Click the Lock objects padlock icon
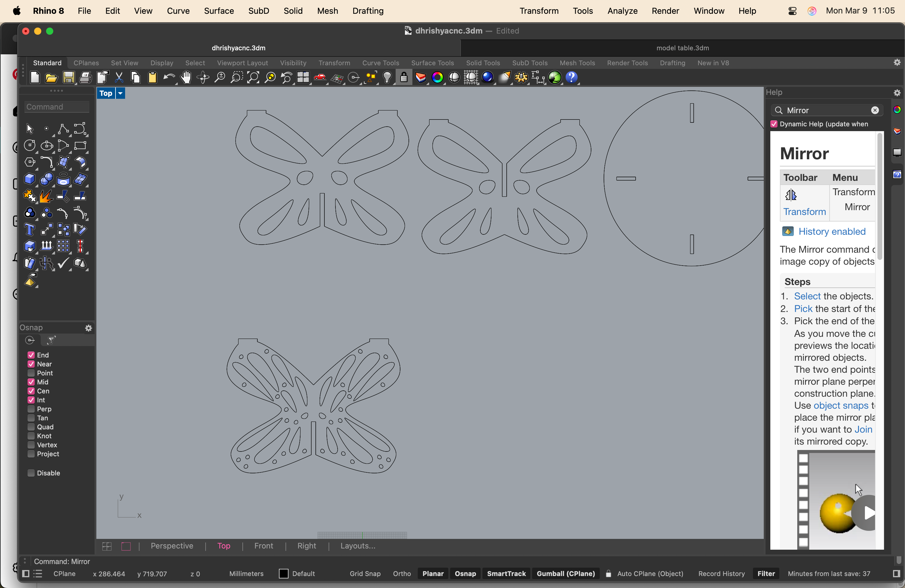Image resolution: width=905 pixels, height=588 pixels. pos(404,78)
